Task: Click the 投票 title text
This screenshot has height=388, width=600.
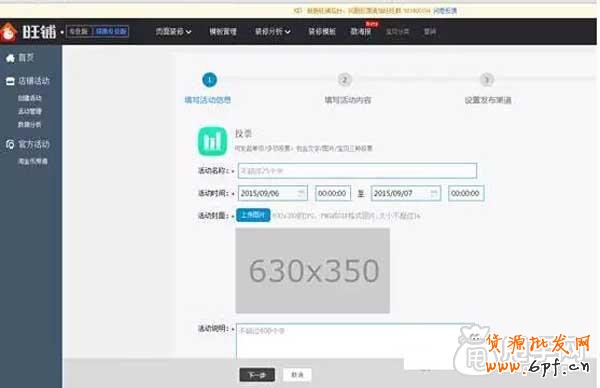Action: click(x=243, y=134)
